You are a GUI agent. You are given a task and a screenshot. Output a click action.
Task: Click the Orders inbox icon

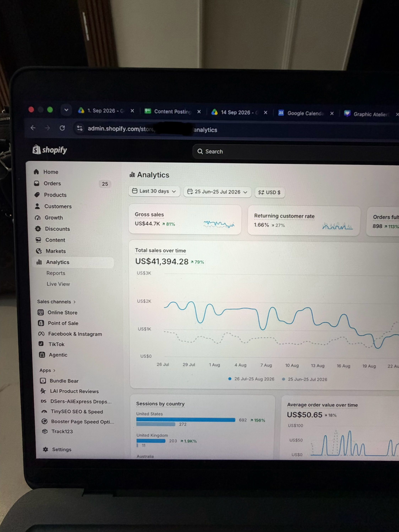click(37, 183)
